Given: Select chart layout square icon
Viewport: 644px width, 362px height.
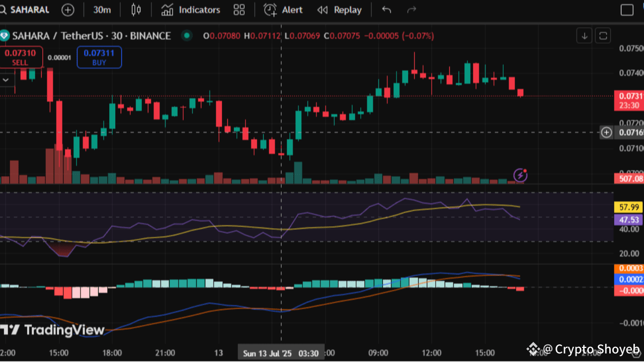Looking at the screenshot, I should [627, 10].
